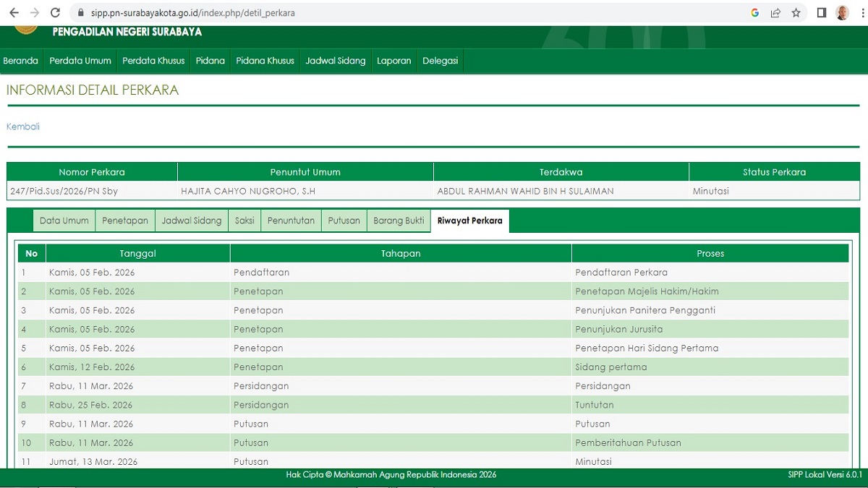This screenshot has height=488, width=868.
Task: Open the Perdata Umum menu
Action: coord(80,61)
